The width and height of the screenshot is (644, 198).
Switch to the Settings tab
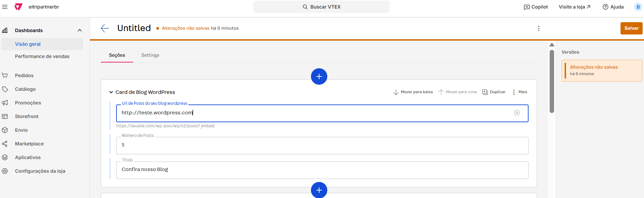click(150, 55)
